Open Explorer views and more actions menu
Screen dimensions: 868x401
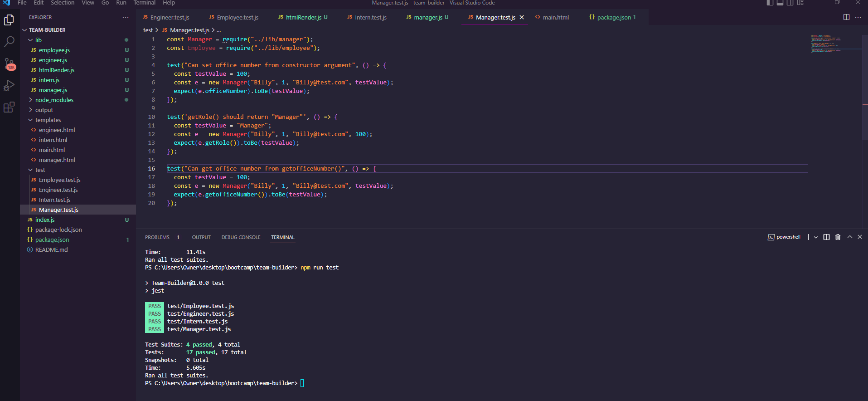click(x=126, y=17)
